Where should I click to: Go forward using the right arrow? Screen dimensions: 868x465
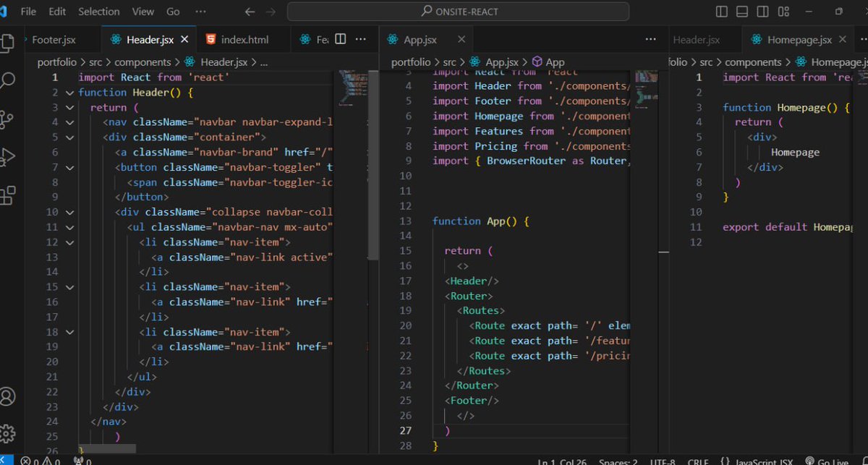(271, 12)
